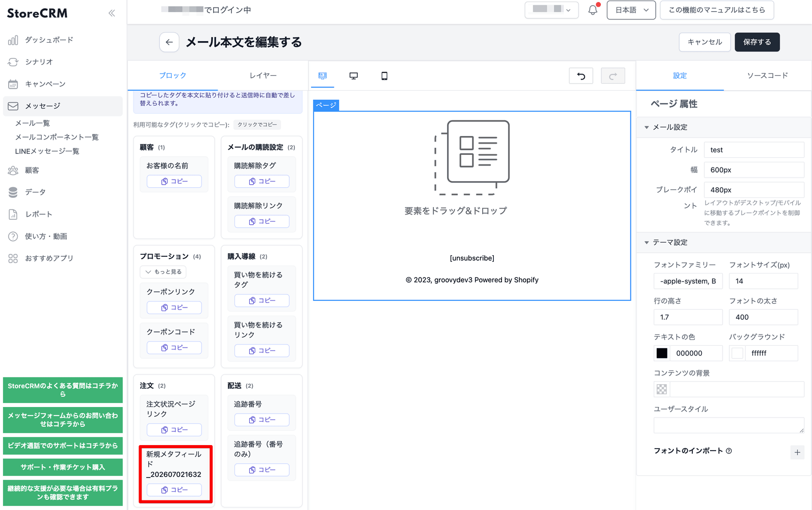The height and width of the screenshot is (510, 812).
Task: Select the edit-mode preview icon
Action: point(322,76)
